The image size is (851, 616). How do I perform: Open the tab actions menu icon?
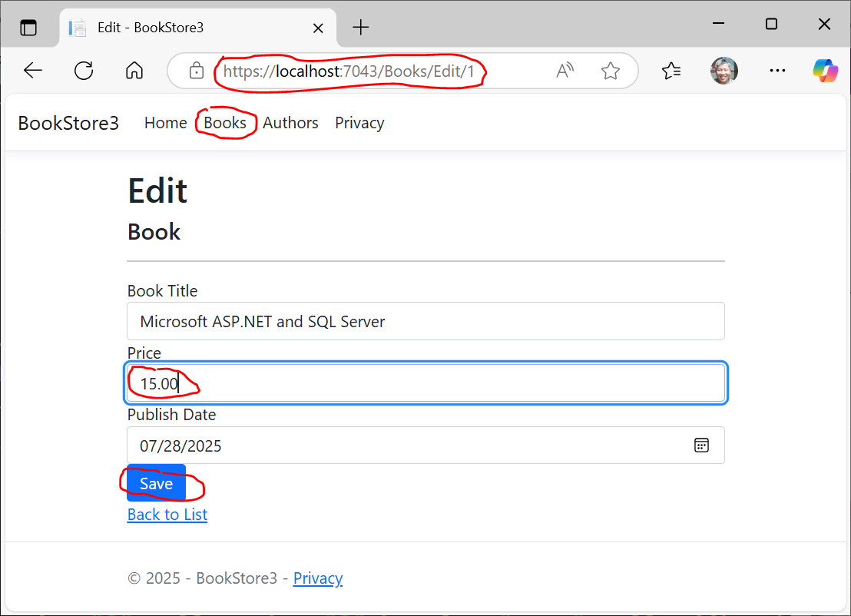click(x=28, y=27)
